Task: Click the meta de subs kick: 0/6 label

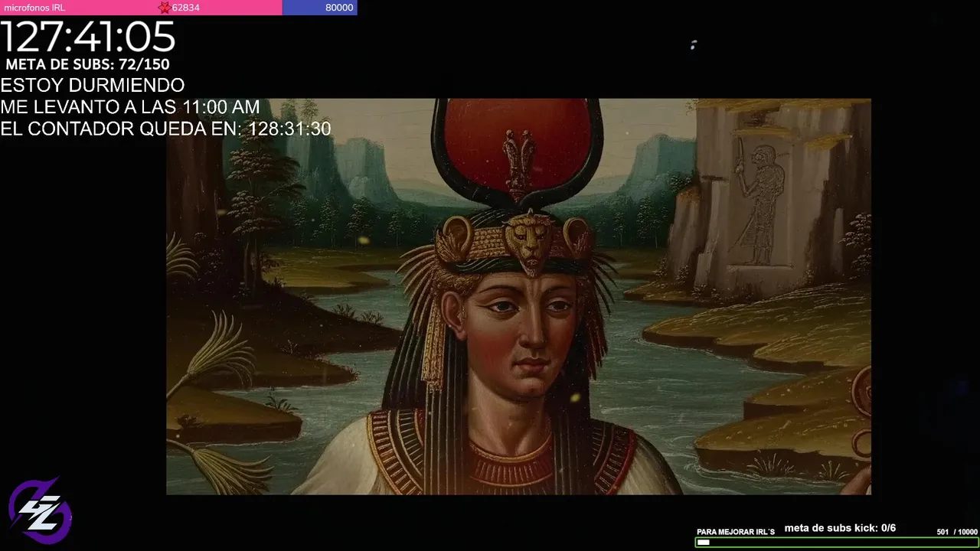Action: pos(840,528)
